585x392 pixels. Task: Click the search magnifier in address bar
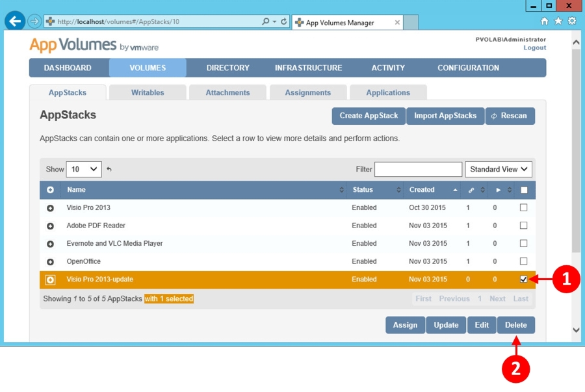(x=265, y=21)
